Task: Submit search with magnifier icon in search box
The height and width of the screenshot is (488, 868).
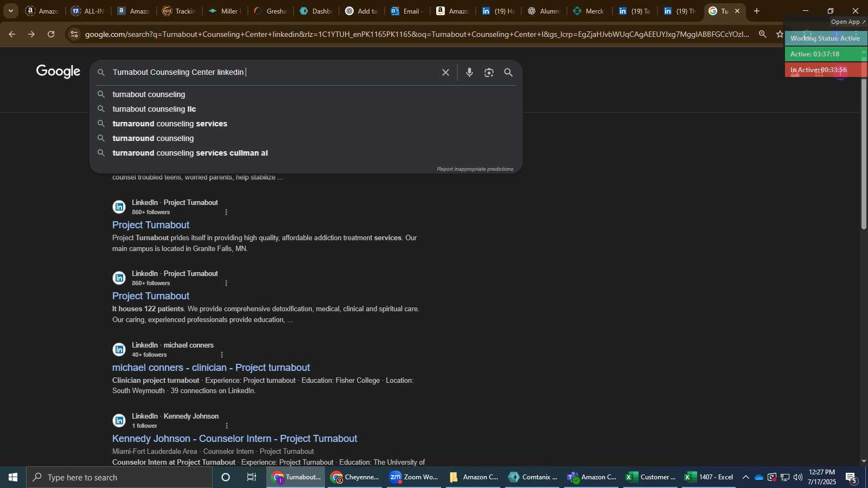Action: click(508, 72)
